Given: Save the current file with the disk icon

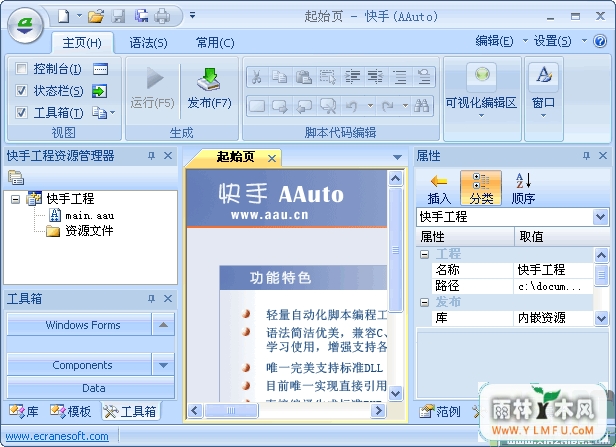Looking at the screenshot, I should coord(118,16).
